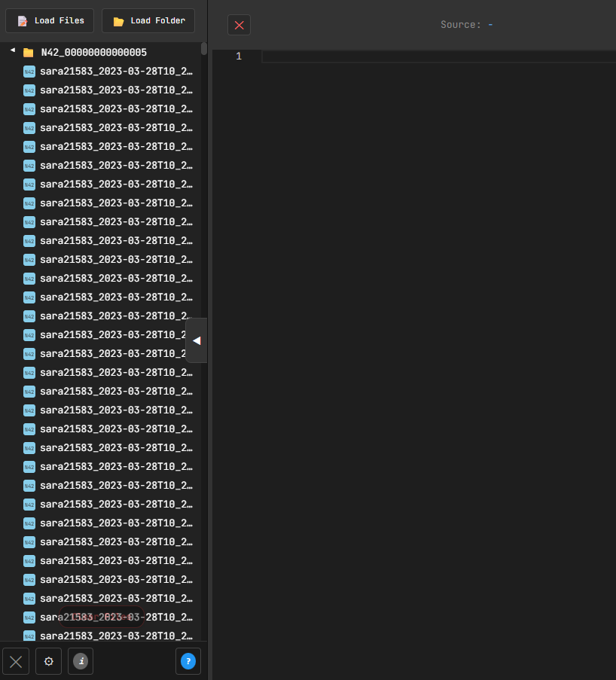Click line number 1 in the gutter

point(239,56)
